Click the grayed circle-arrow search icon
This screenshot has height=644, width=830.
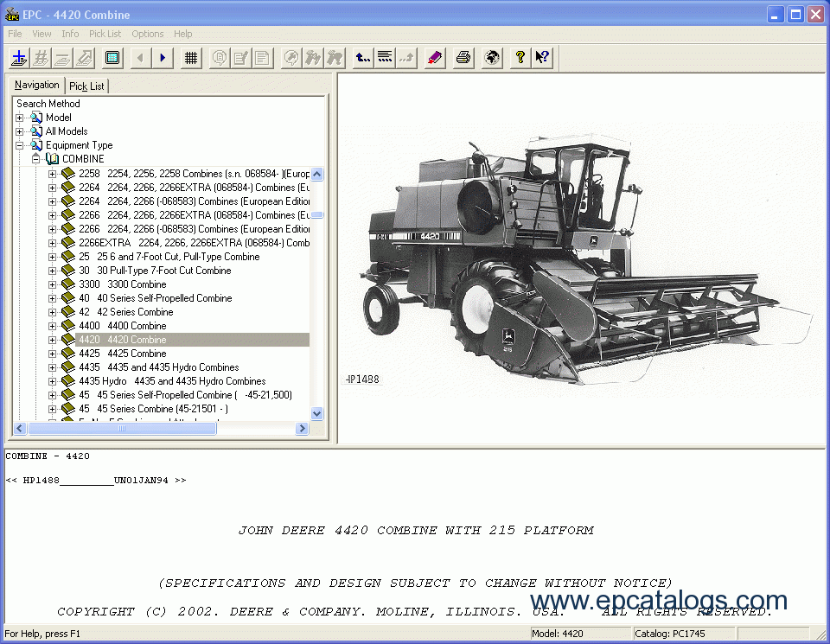click(291, 58)
